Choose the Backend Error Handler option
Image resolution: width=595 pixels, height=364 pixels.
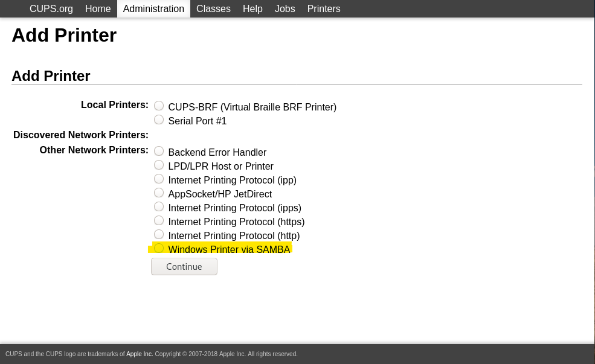[x=159, y=151]
